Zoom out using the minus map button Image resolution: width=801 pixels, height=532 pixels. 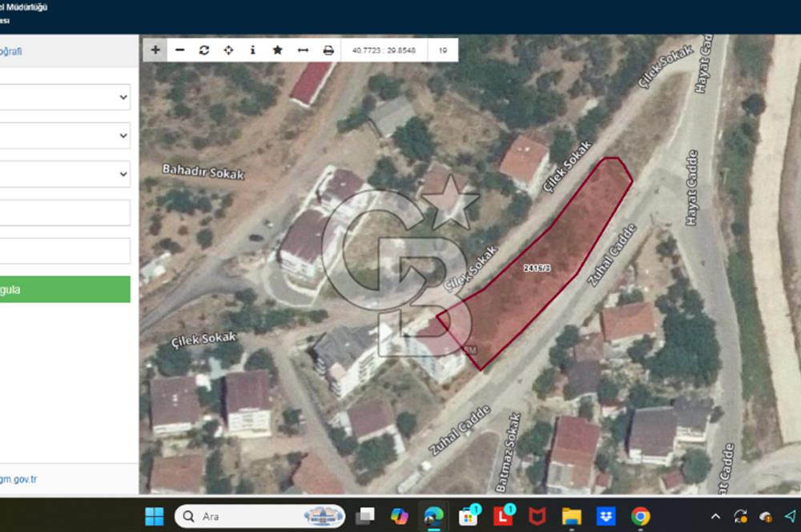click(x=179, y=50)
